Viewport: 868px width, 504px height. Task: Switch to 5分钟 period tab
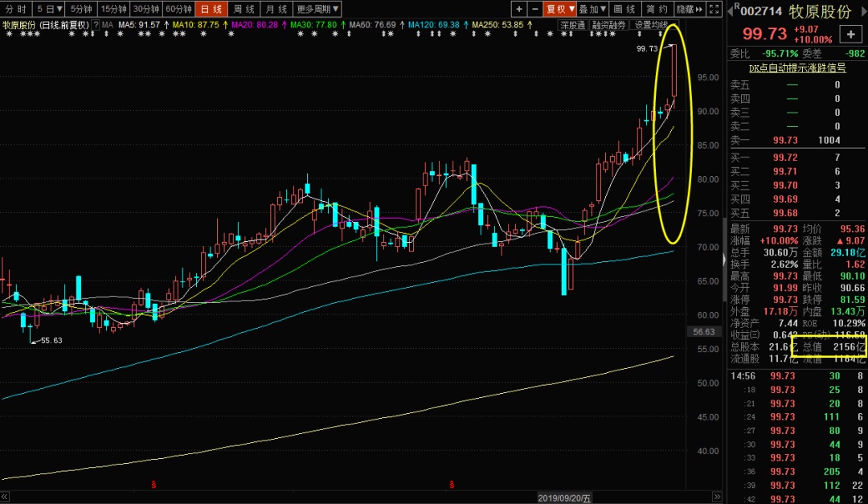click(81, 9)
